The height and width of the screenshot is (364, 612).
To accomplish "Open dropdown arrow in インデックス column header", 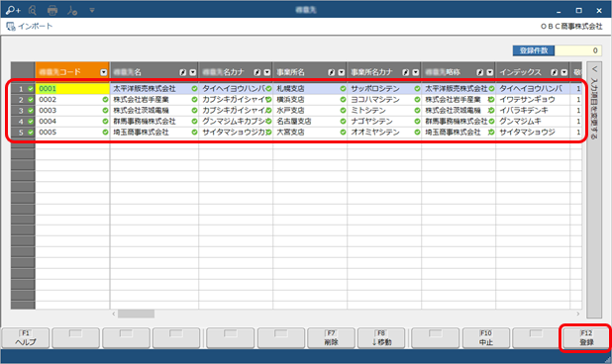I will coord(564,72).
